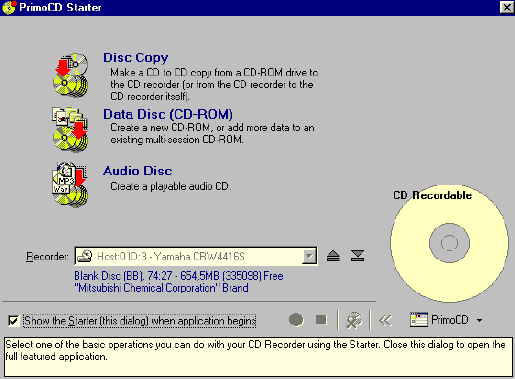Click the Recorder label
Screen dimensions: 515x379
tap(47, 256)
